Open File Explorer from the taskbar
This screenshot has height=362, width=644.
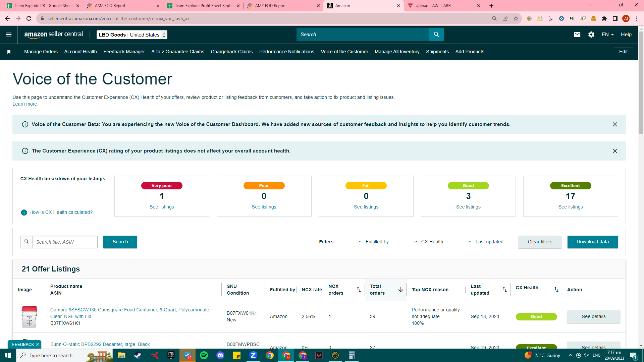point(121,355)
